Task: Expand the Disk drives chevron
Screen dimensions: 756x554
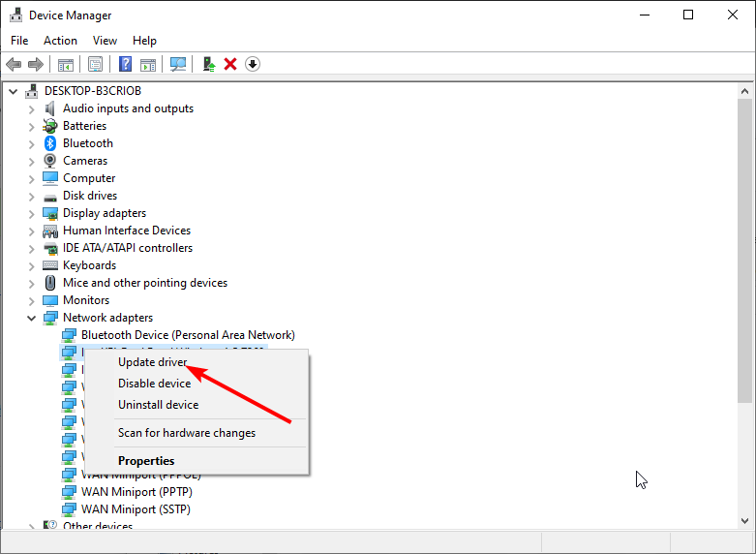Action: coord(32,196)
